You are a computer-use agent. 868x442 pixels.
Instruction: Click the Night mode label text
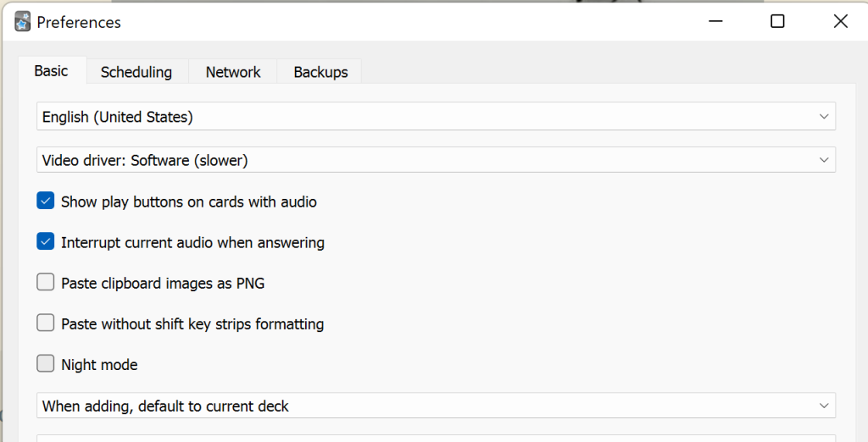coord(99,365)
